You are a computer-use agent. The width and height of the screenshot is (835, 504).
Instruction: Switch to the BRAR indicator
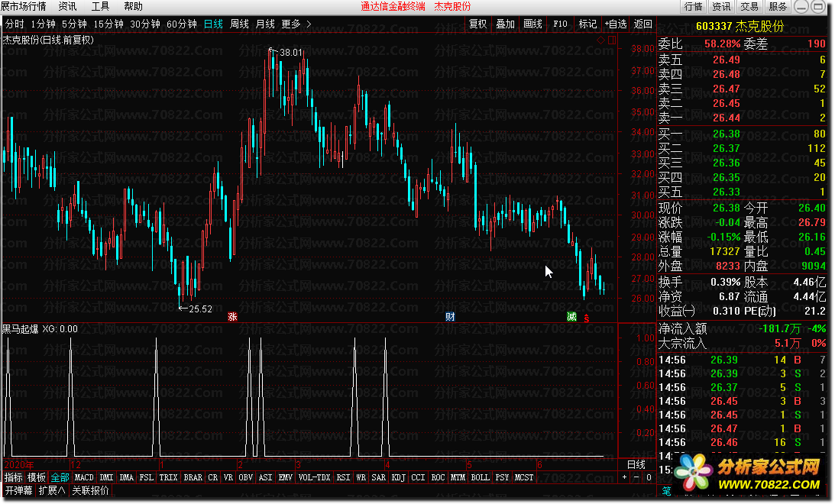coord(193,477)
